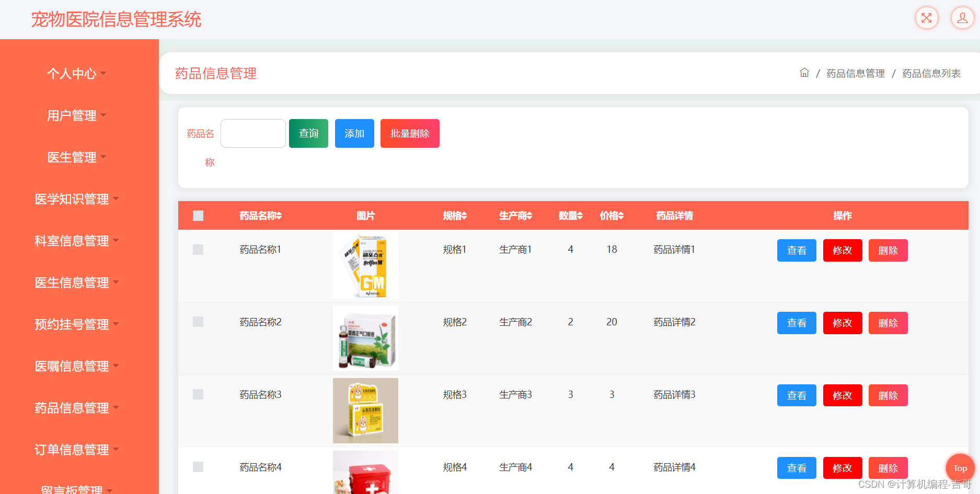Delete 药品名称3 with 删除 button
The width and height of the screenshot is (980, 494).
coord(888,395)
